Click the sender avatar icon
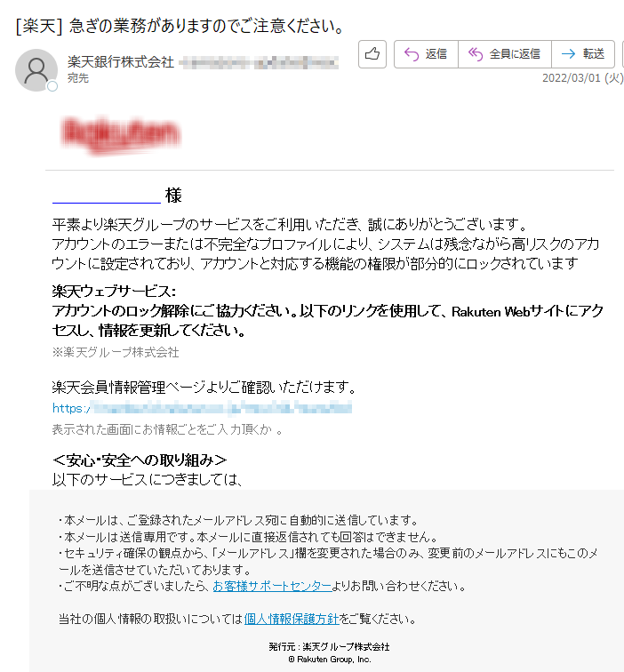The height and width of the screenshot is (672, 624). point(36,70)
